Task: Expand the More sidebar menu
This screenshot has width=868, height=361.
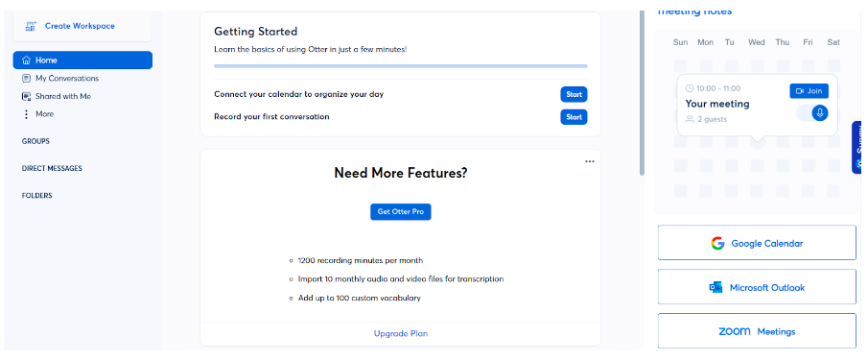Action: coord(38,113)
